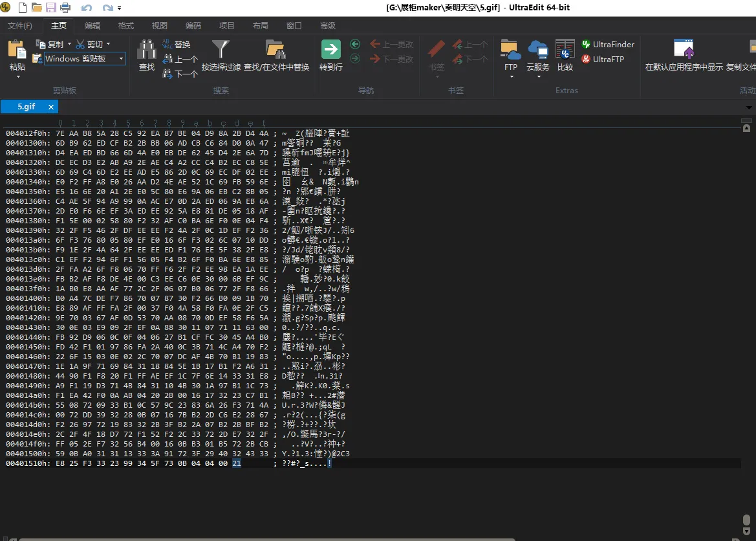Switch to the 编辑 ribbon tab

pyautogui.click(x=92, y=26)
